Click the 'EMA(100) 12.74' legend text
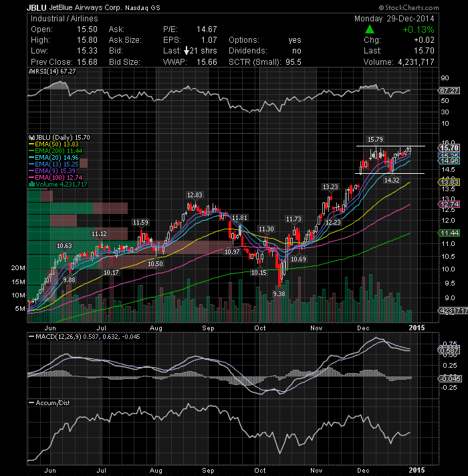Screen dimensions: 468x476 coord(59,178)
